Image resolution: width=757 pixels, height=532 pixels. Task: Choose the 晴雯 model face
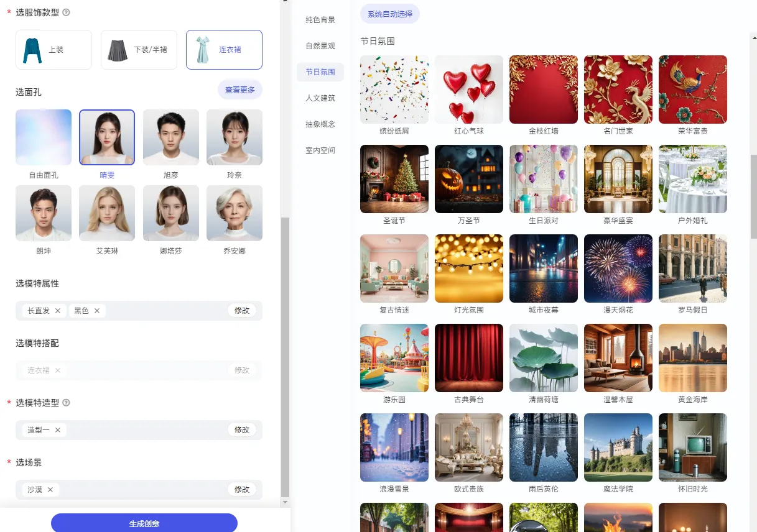tap(107, 137)
